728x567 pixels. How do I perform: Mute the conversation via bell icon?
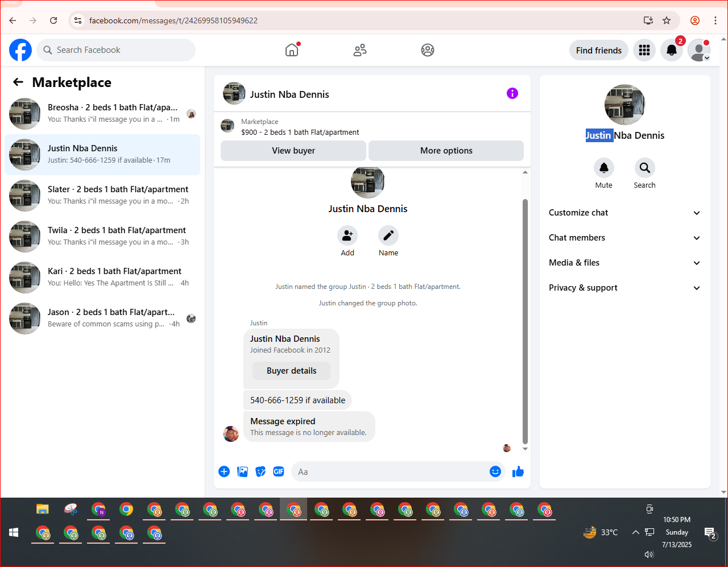604,168
